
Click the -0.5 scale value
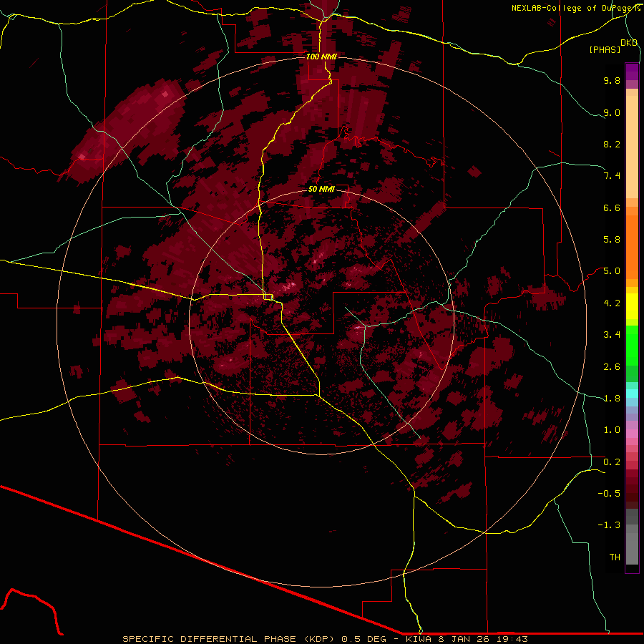[609, 494]
